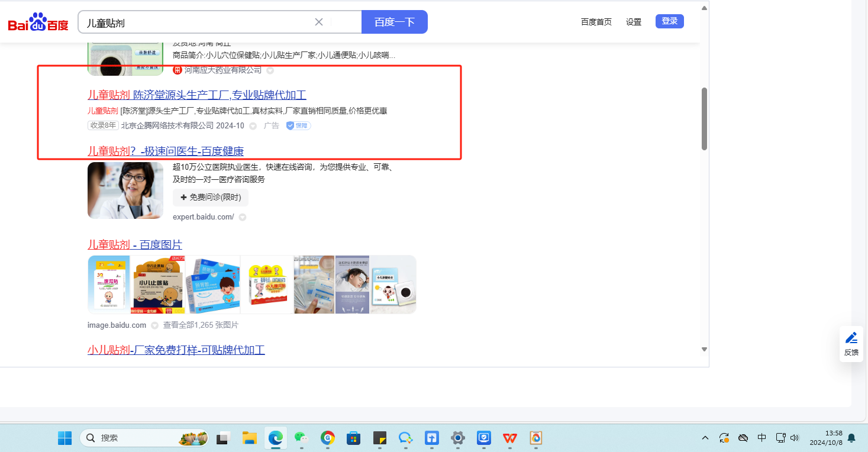Switch the 中 input method indicator
Viewport: 868px width, 452px height.
[x=762, y=438]
